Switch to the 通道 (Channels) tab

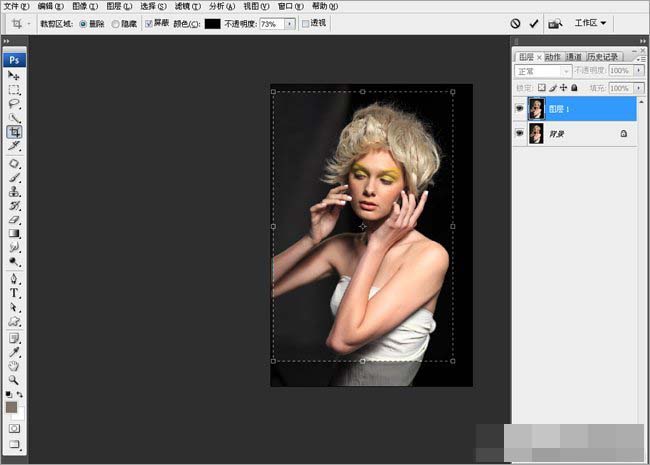click(573, 57)
